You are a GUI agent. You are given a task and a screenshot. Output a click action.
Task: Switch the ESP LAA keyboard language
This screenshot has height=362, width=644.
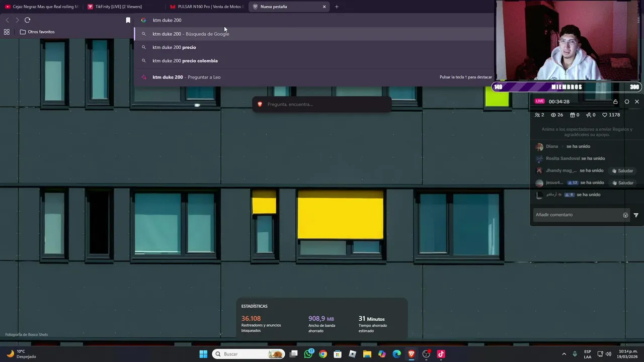click(x=588, y=354)
